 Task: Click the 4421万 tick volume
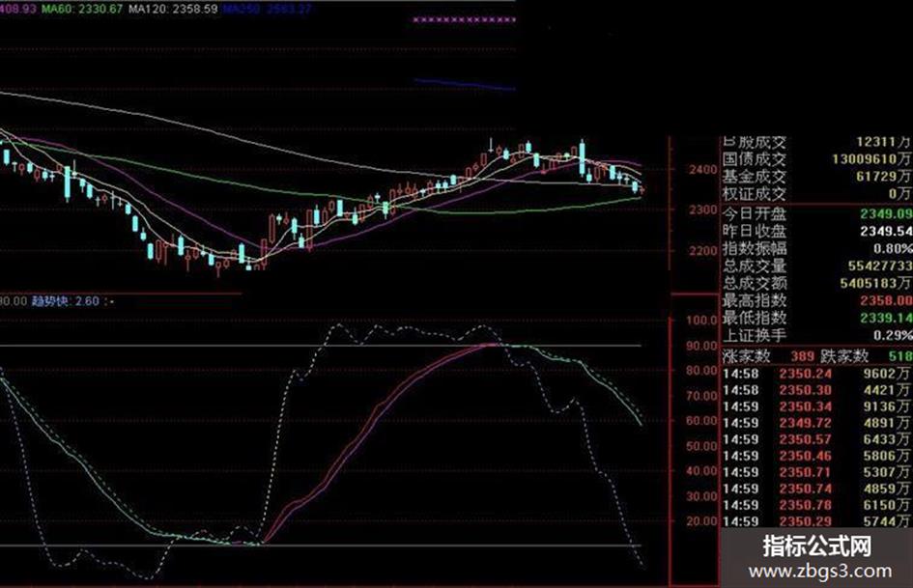coord(887,390)
